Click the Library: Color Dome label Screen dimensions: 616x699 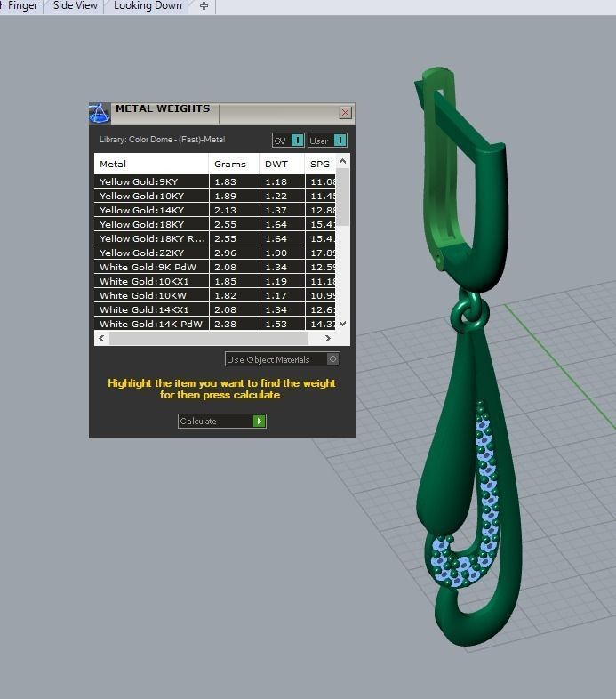pyautogui.click(x=162, y=140)
